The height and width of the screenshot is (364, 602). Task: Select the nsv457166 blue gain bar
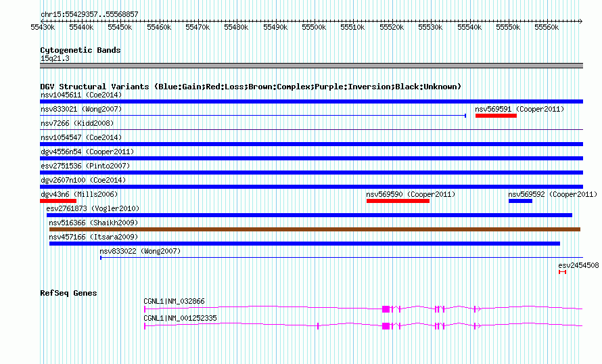click(305, 244)
